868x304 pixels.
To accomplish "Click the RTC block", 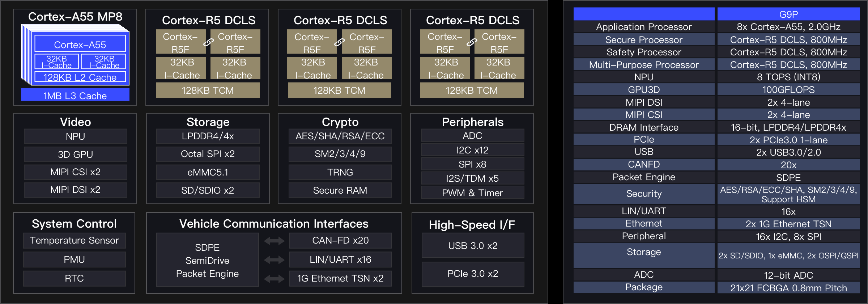I will [75, 278].
